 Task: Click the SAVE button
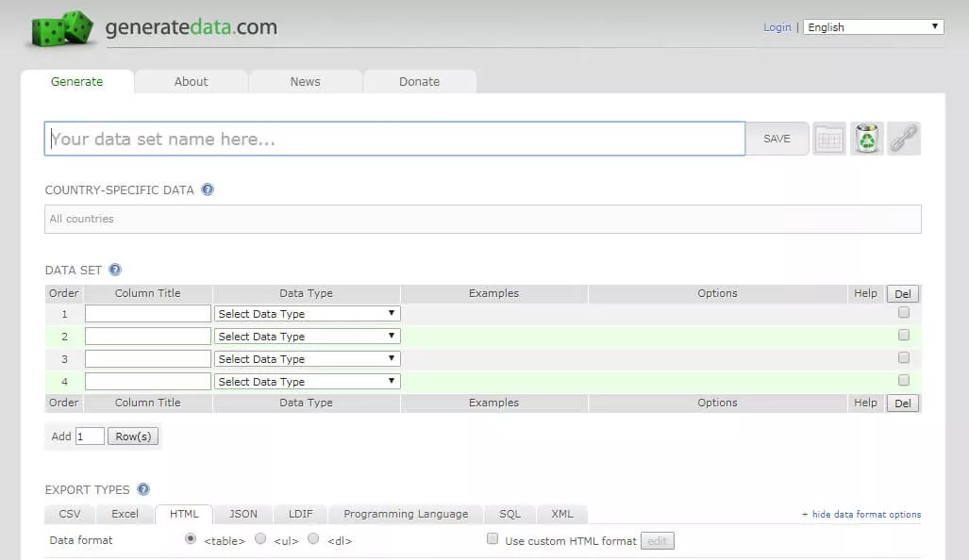point(777,139)
